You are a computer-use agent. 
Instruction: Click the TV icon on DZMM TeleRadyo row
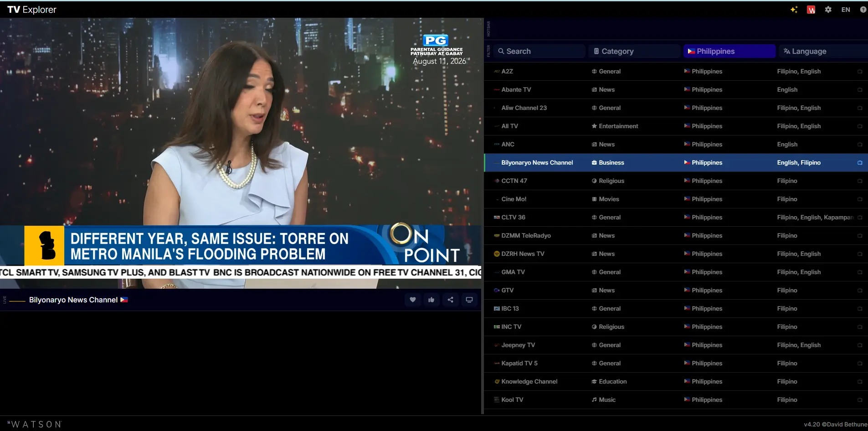[x=860, y=236]
